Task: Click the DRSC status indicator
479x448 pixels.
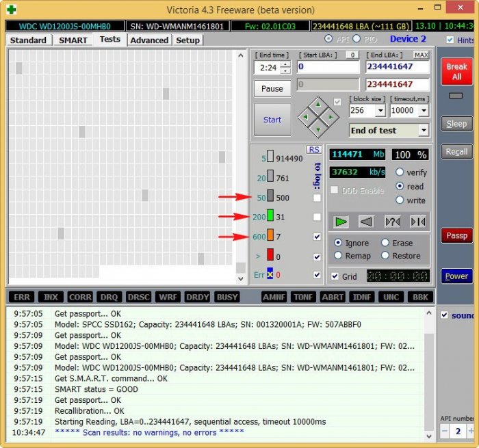Action: point(139,297)
